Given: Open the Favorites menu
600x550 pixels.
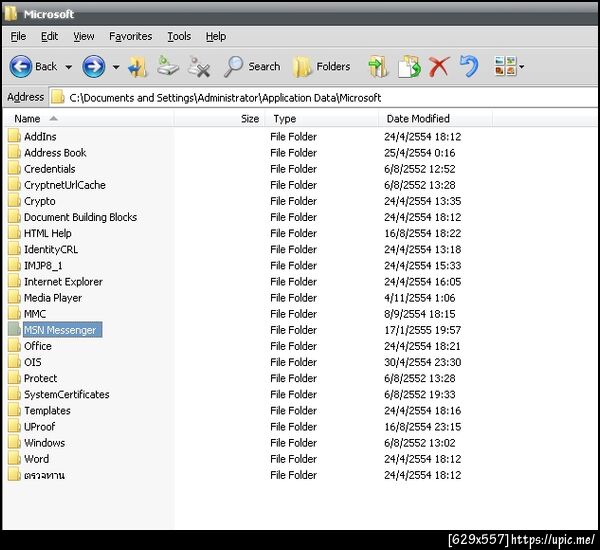Looking at the screenshot, I should tap(130, 36).
